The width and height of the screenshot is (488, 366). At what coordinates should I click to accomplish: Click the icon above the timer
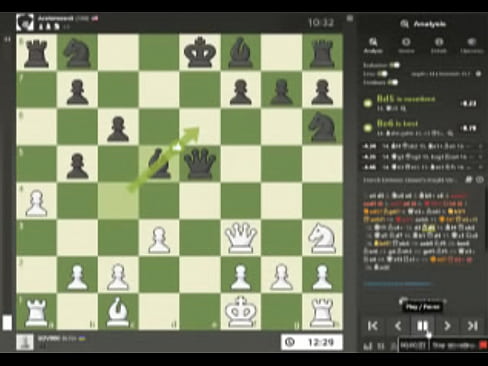pos(350,18)
